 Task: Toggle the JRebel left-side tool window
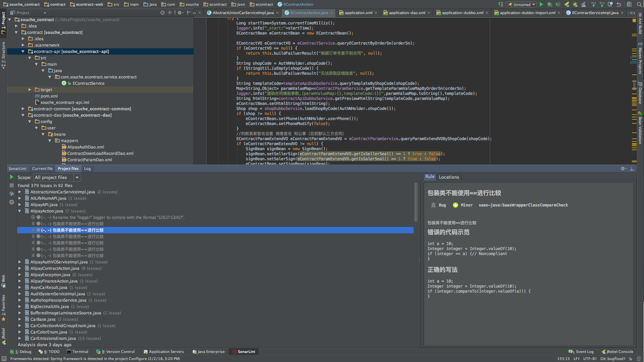tap(3, 336)
